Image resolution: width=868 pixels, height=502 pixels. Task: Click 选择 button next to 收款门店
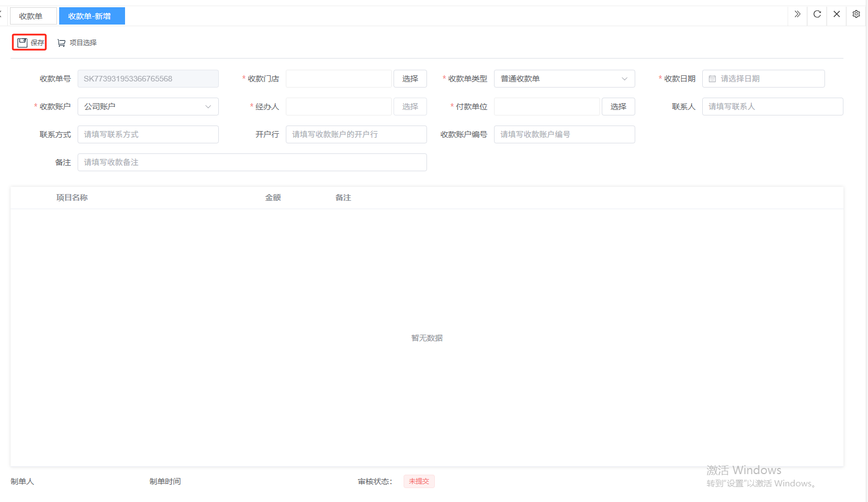coord(410,79)
